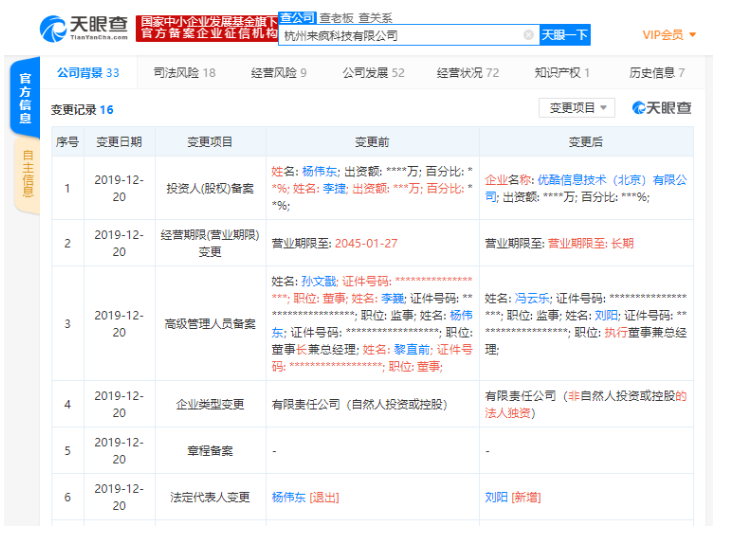Screen dimensions: 734x543
Task: Open 刘阳 [新增] link in row 6
Action: [513, 497]
